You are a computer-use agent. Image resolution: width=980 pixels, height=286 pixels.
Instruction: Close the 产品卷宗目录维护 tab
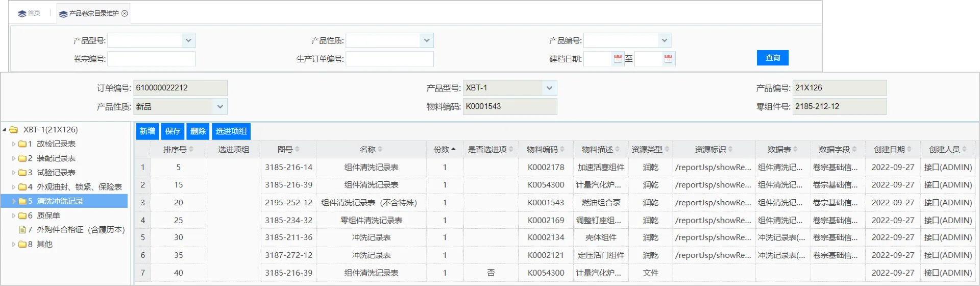coord(125,13)
